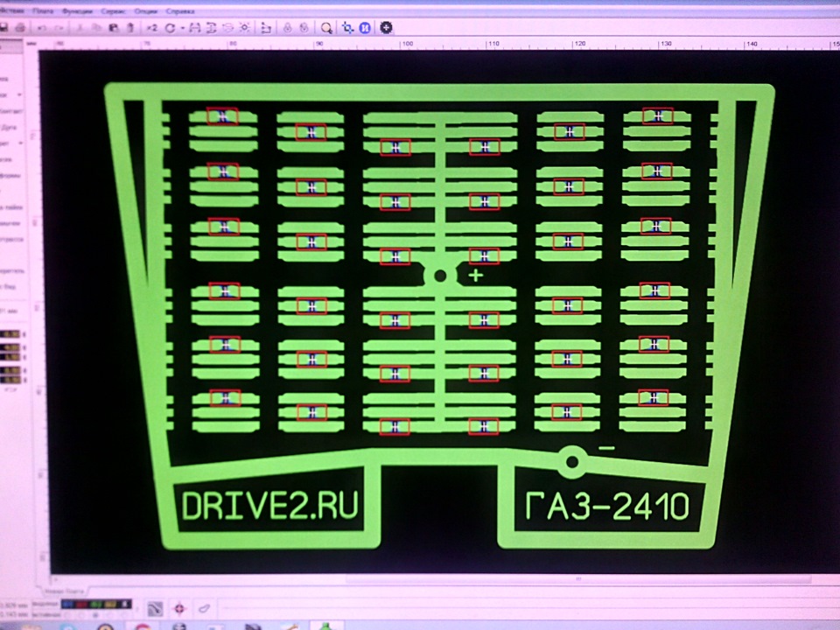Select the green layer color swatch
The image size is (840, 630).
click(96, 605)
